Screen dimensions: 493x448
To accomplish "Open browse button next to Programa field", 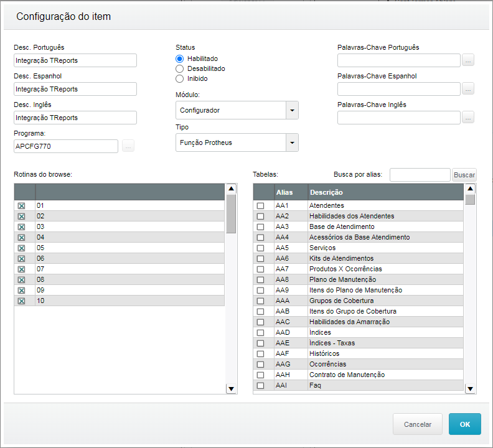I will coord(128,146).
